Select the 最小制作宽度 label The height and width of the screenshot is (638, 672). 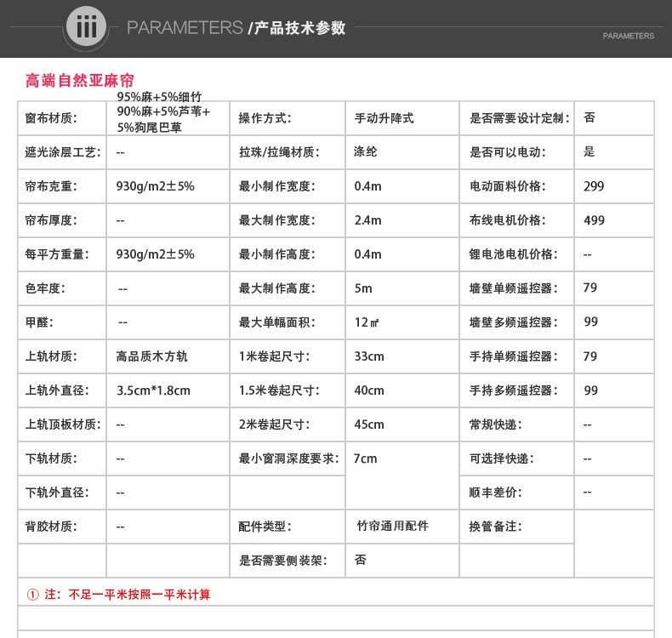(276, 186)
